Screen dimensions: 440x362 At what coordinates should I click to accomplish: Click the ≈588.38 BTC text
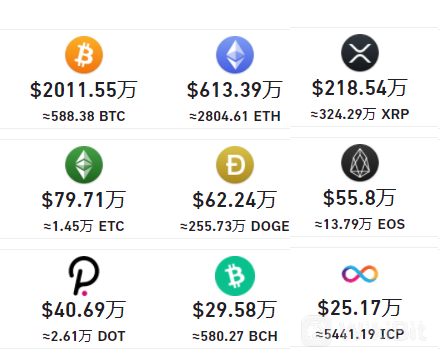point(84,116)
